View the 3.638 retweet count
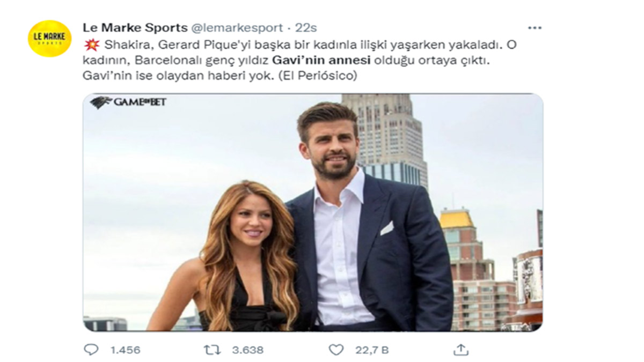The image size is (644, 362). click(x=247, y=350)
